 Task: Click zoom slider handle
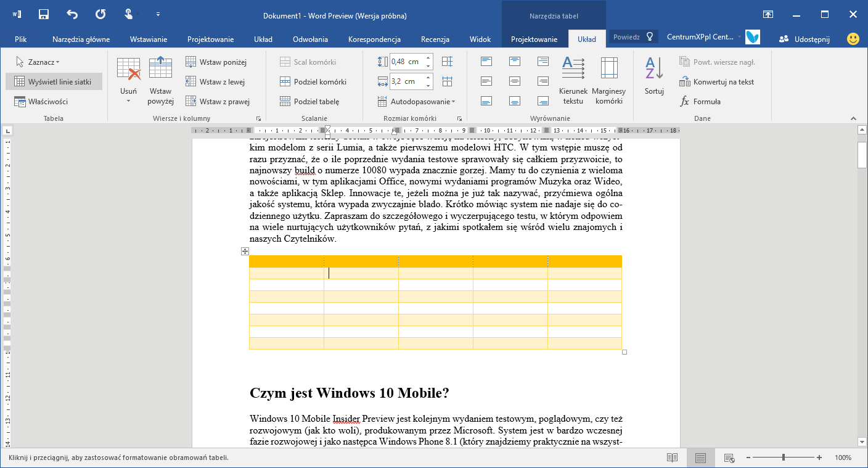[784, 458]
